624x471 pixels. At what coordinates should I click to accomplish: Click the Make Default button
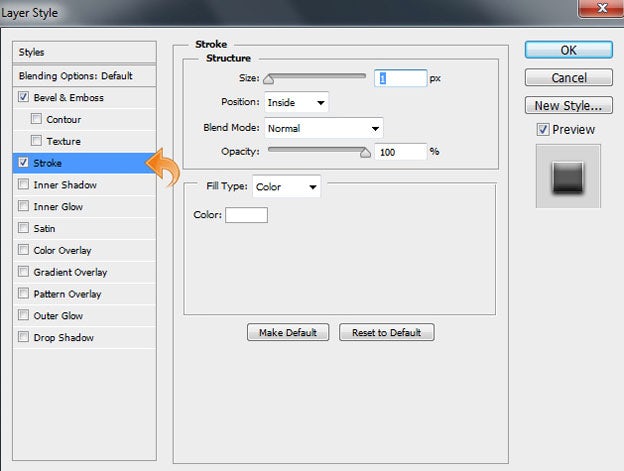pos(288,332)
